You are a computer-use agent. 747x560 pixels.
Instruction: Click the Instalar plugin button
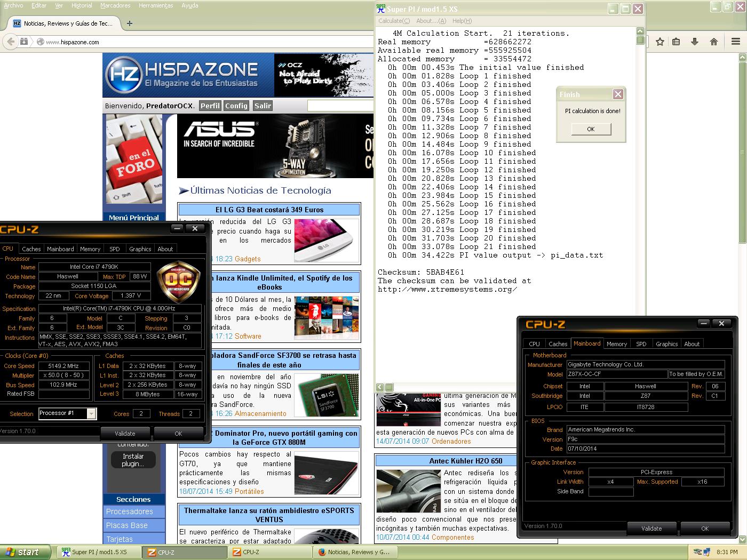click(x=133, y=460)
